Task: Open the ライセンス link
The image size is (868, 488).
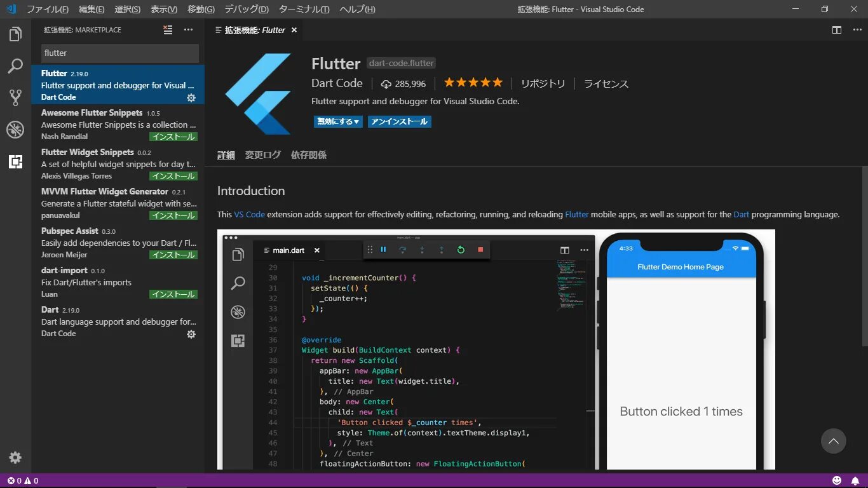Action: point(606,84)
